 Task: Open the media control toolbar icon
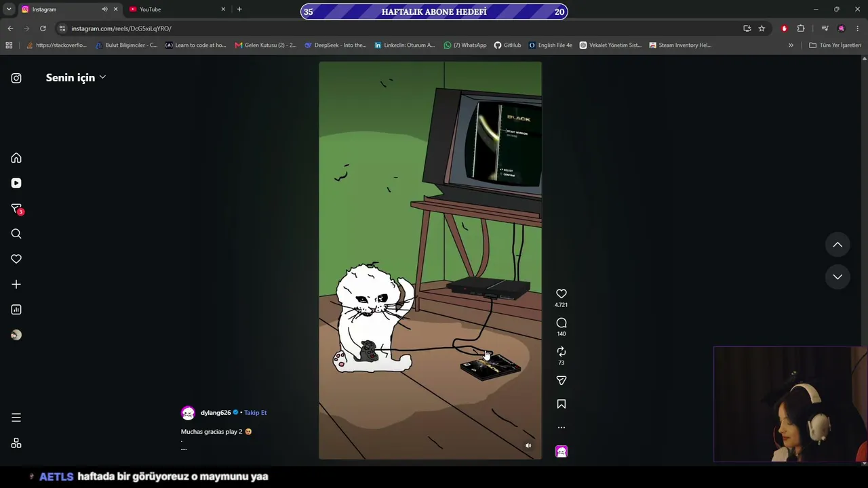coord(825,28)
